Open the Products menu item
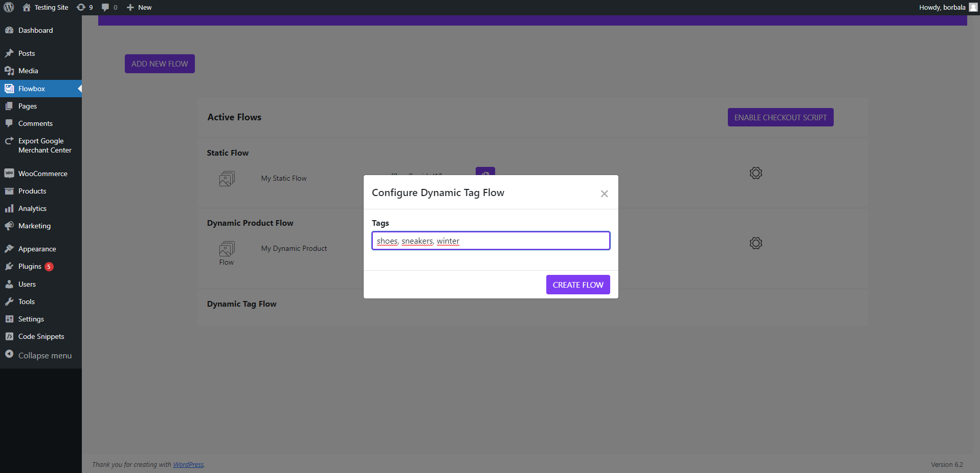Viewport: 980px width, 473px height. coord(41,191)
